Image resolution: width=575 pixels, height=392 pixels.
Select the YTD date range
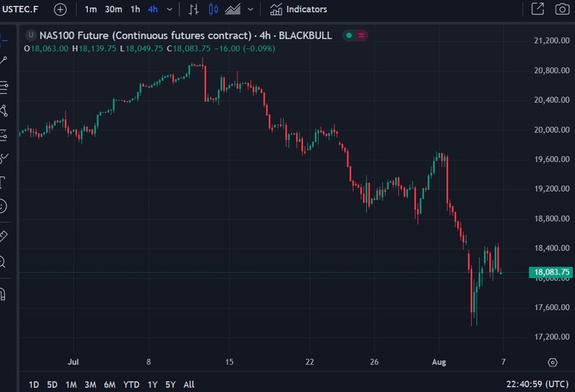tap(131, 384)
